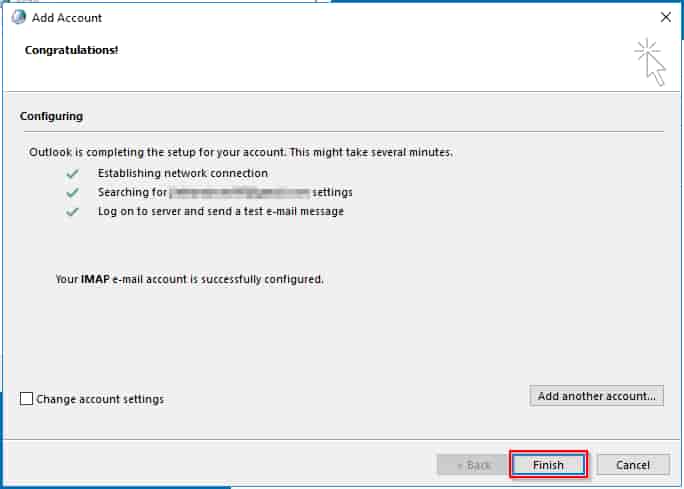Viewport: 684px width, 489px height.
Task: Click the Configuring section label
Action: pos(51,116)
